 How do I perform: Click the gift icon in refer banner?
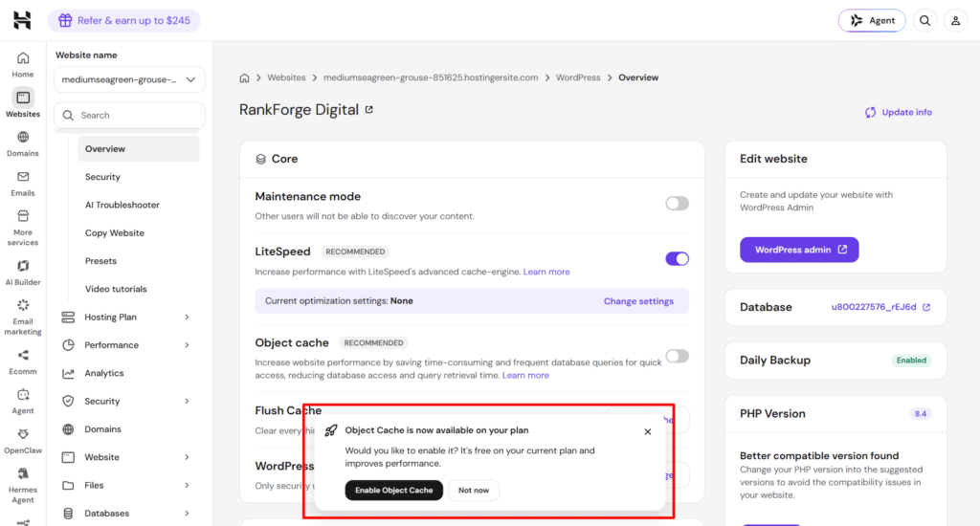pos(65,21)
